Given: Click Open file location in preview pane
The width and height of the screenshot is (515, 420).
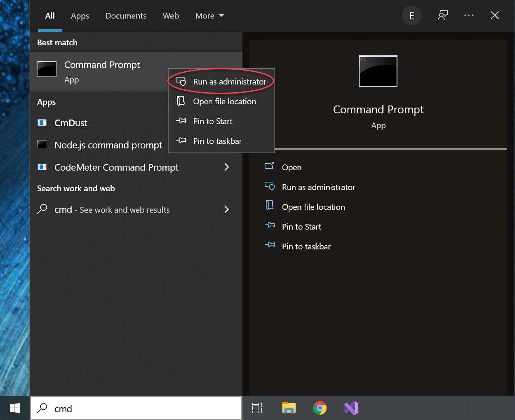Looking at the screenshot, I should [313, 207].
